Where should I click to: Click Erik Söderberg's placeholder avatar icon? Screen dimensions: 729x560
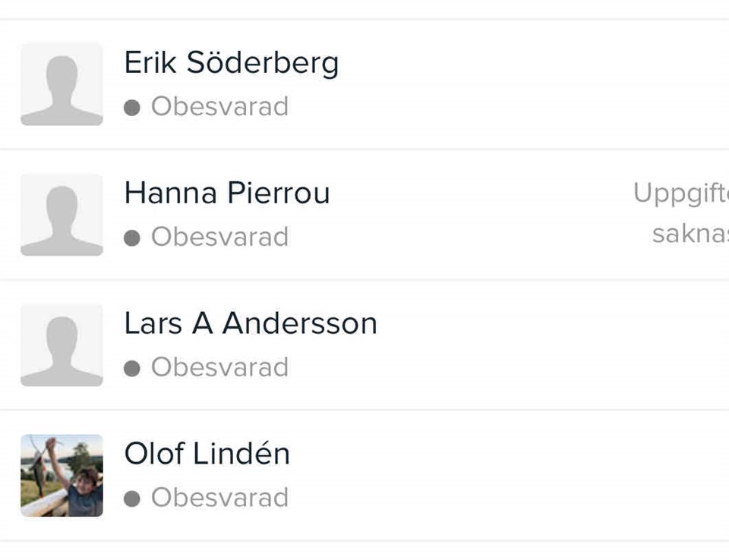[x=62, y=84]
